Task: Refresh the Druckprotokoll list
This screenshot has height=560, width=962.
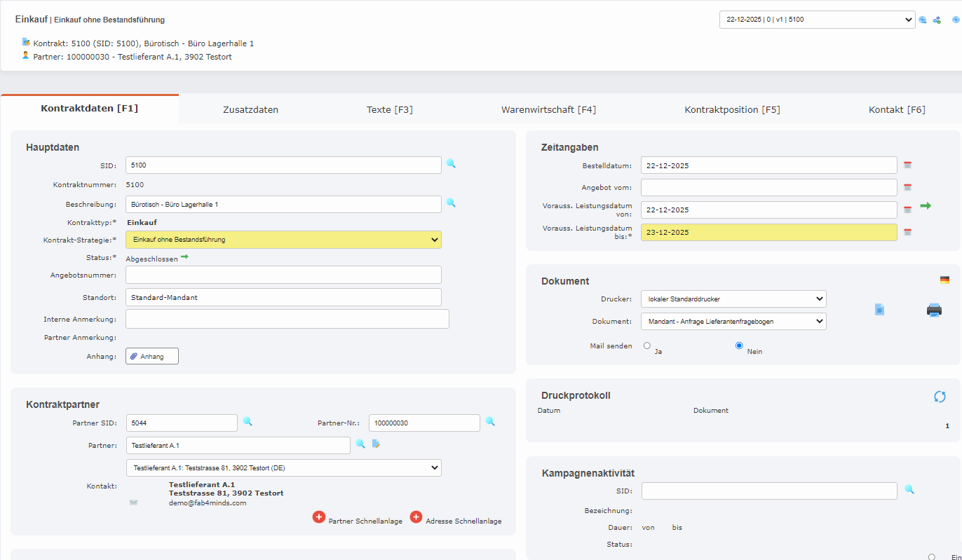Action: point(940,397)
